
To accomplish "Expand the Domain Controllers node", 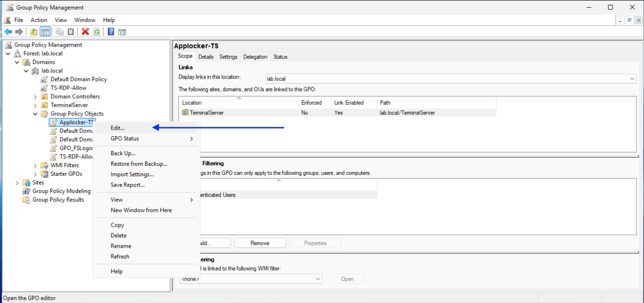I will (x=35, y=96).
